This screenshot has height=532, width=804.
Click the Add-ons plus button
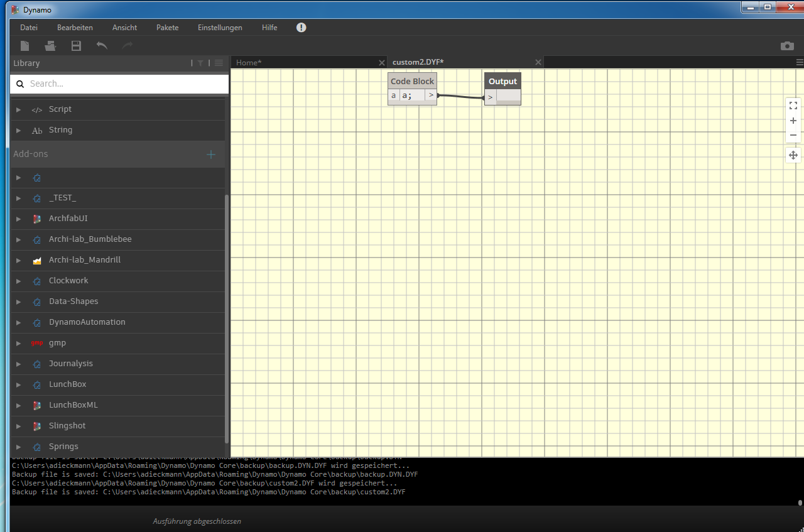tap(211, 153)
